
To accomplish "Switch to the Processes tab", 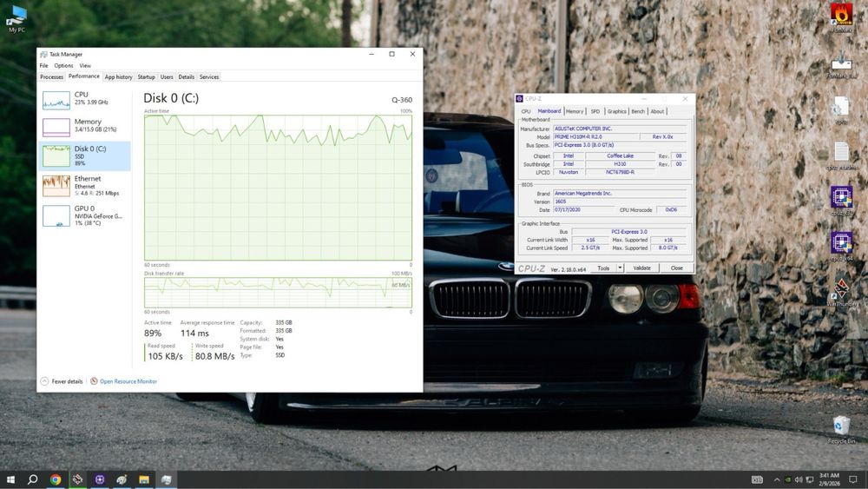I will pyautogui.click(x=52, y=77).
